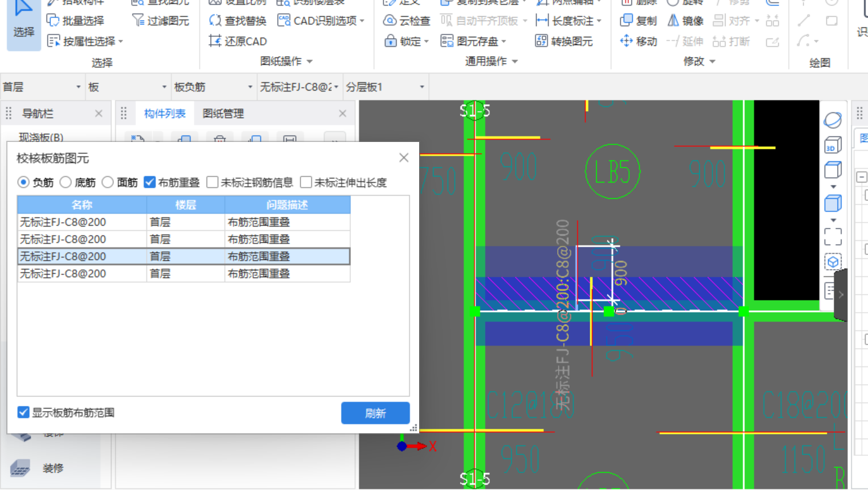Select the 负筋 radio button
Screen dimensions: 868x490
[x=23, y=182]
